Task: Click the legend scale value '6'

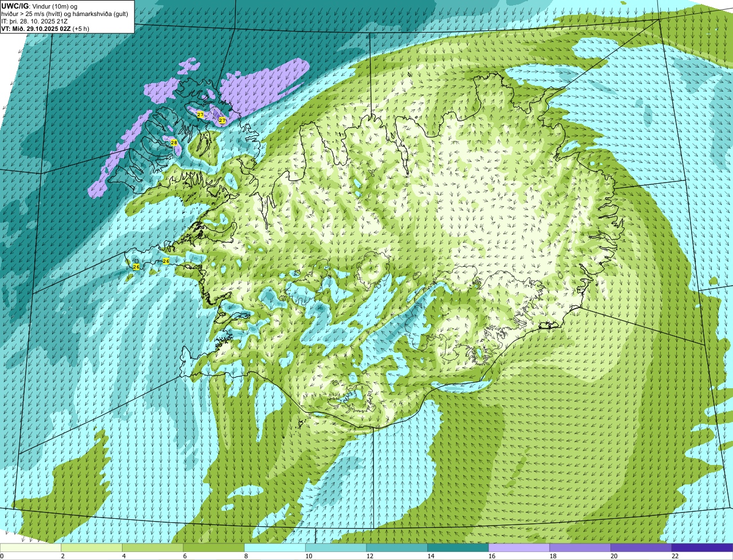Action: click(184, 556)
